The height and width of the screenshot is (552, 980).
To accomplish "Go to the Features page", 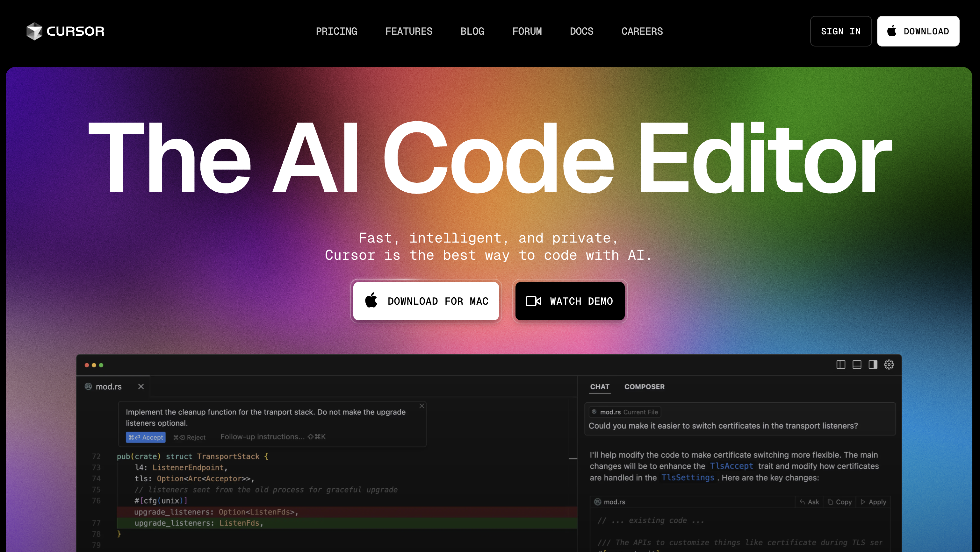I will pos(408,31).
